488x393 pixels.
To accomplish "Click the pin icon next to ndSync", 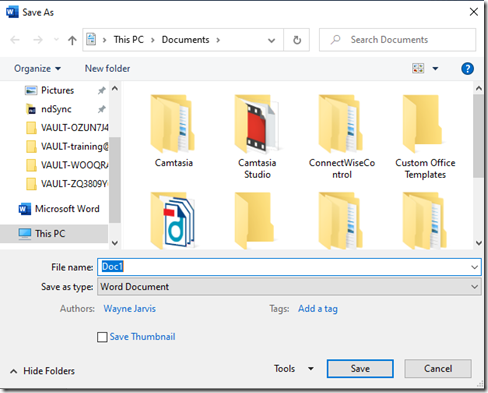I will click(102, 109).
